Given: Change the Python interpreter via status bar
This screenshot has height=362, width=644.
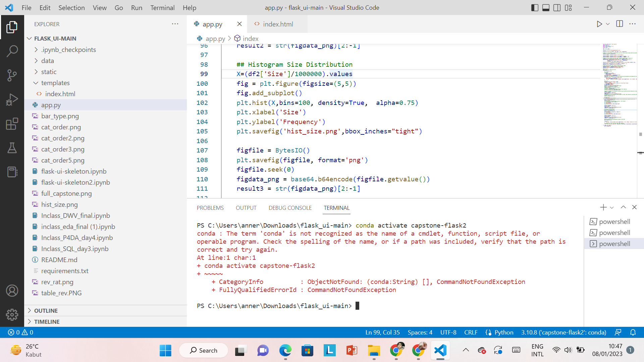Looking at the screenshot, I should (563, 332).
